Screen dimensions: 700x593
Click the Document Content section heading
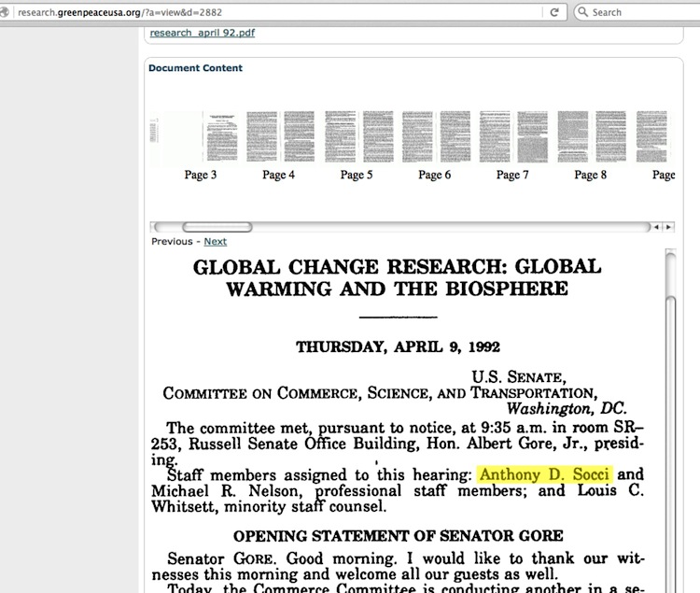pos(195,67)
